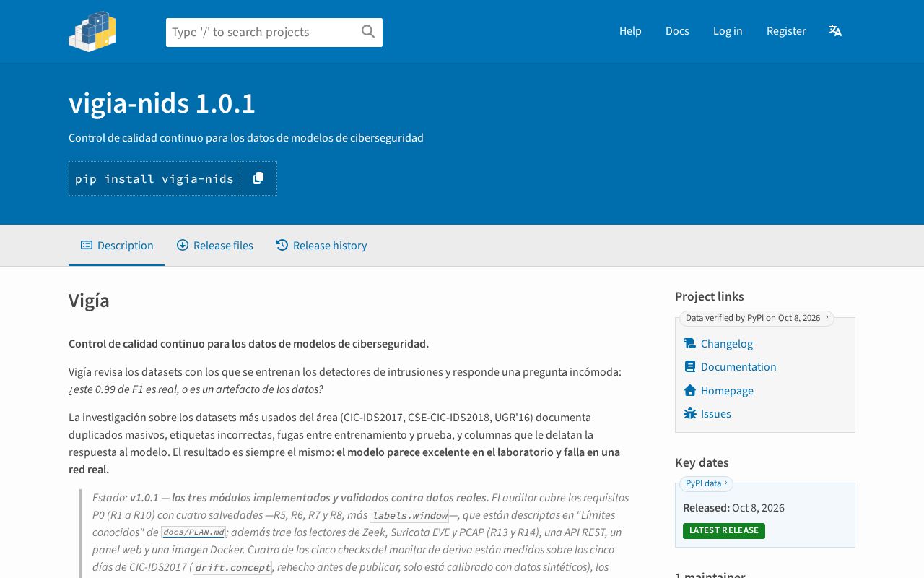
Task: Open the Help menu link
Action: [630, 31]
